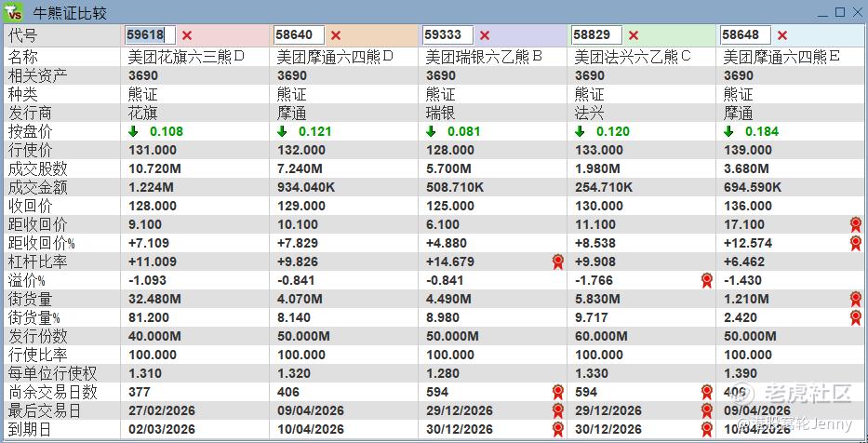868x443 pixels.
Task: Click the down arrow beside 0.120
Action: pos(580,131)
